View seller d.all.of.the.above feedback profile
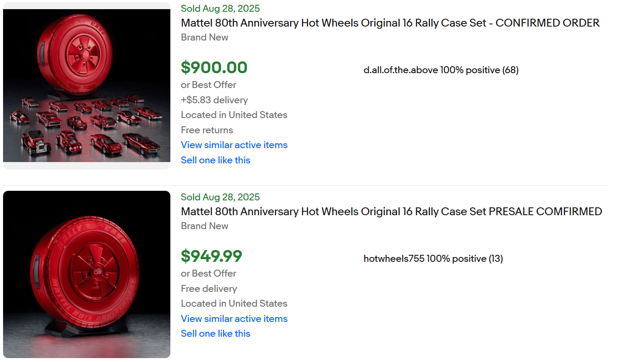The height and width of the screenshot is (362, 644). (441, 70)
